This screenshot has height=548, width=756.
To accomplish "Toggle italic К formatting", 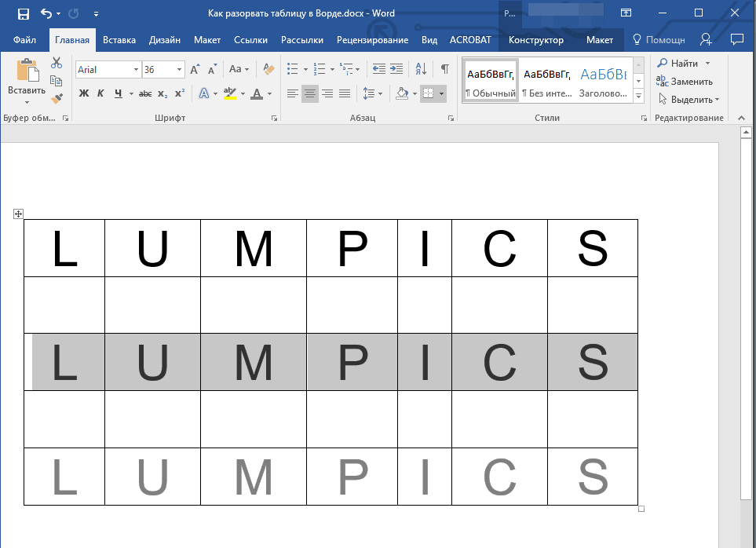I will coord(100,93).
